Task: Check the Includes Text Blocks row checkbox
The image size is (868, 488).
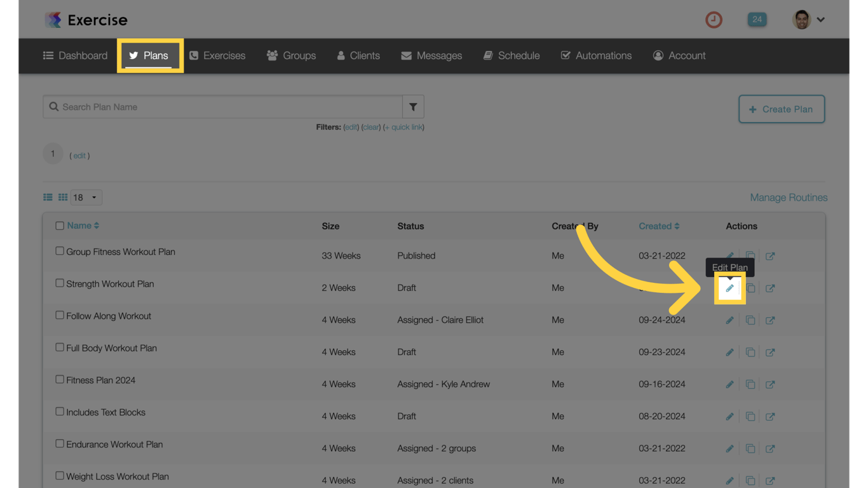Action: tap(60, 412)
